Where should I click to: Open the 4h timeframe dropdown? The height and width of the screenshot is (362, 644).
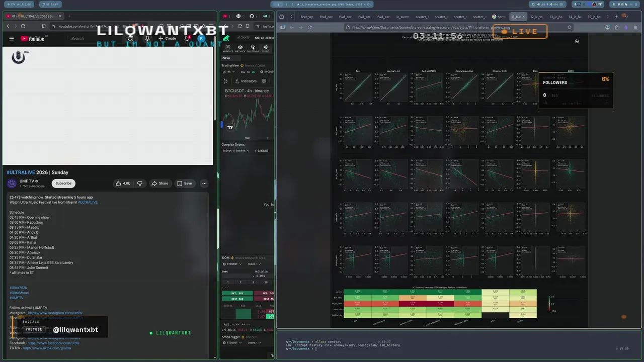click(229, 72)
